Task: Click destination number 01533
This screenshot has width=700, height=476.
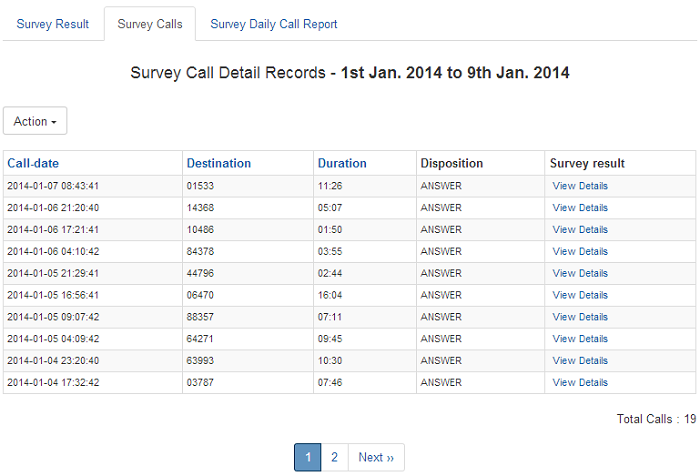Action: click(200, 186)
